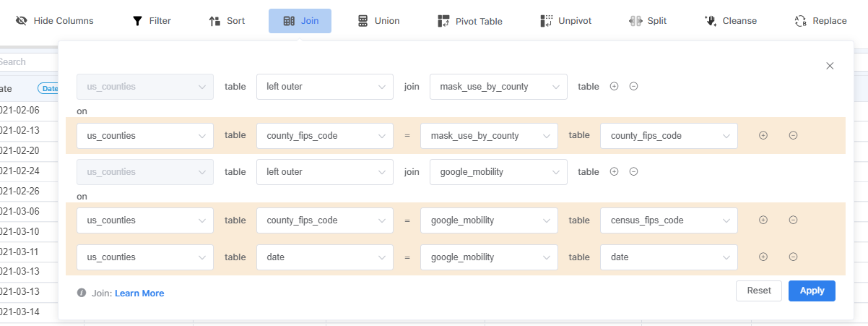Remove the google_mobility join
This screenshot has width=868, height=326.
click(633, 172)
